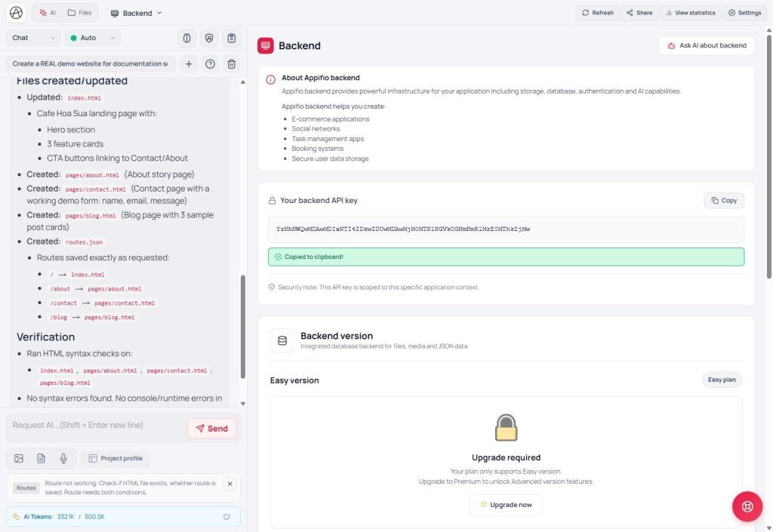Click the clipboard icon in chat toolbar

click(231, 38)
